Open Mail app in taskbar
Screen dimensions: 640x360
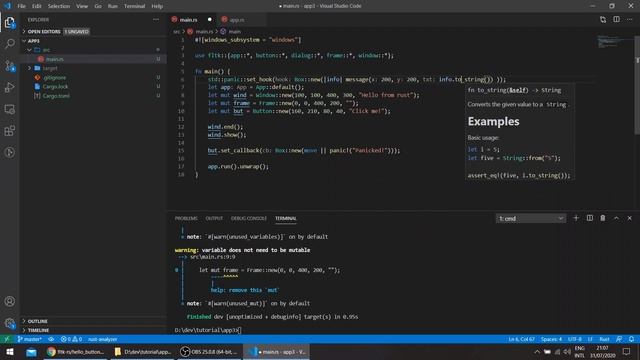pos(31,352)
